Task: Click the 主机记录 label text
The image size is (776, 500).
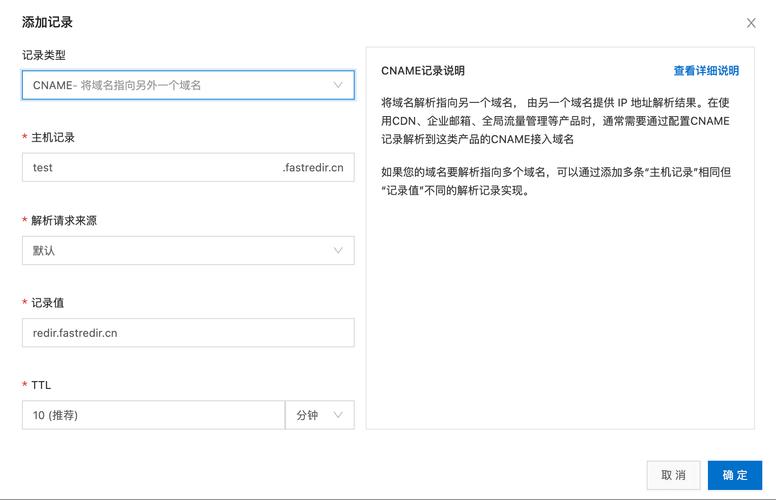Action: click(x=52, y=138)
